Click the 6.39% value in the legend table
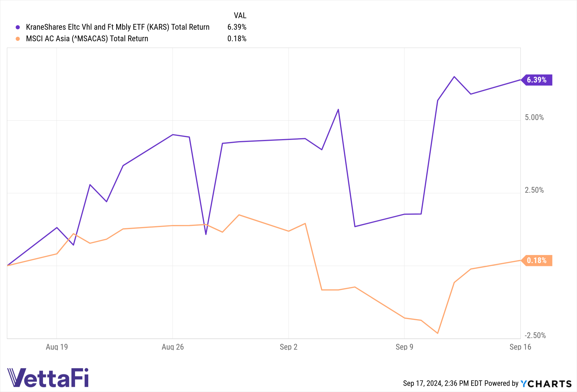Viewport: 577px width, 392px height. 237,27
